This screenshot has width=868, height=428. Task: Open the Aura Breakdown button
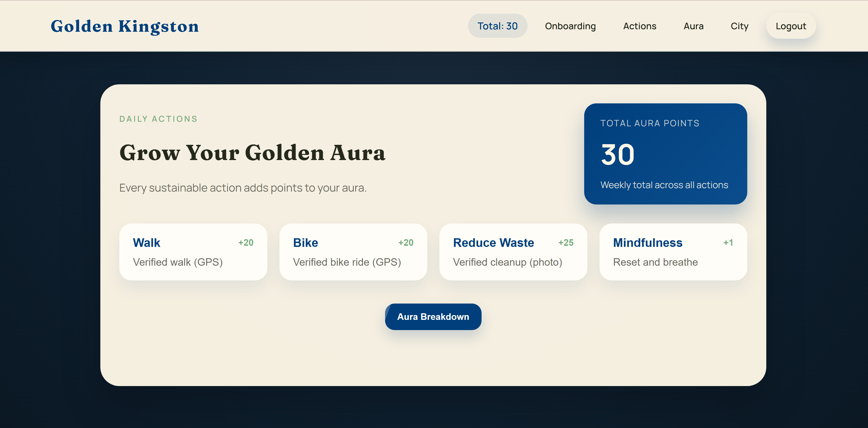click(x=433, y=316)
